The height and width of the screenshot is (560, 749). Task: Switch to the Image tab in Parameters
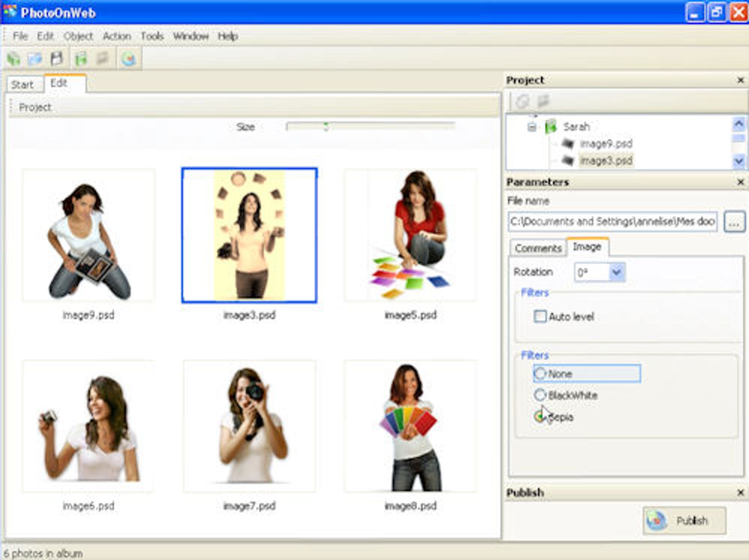(587, 247)
